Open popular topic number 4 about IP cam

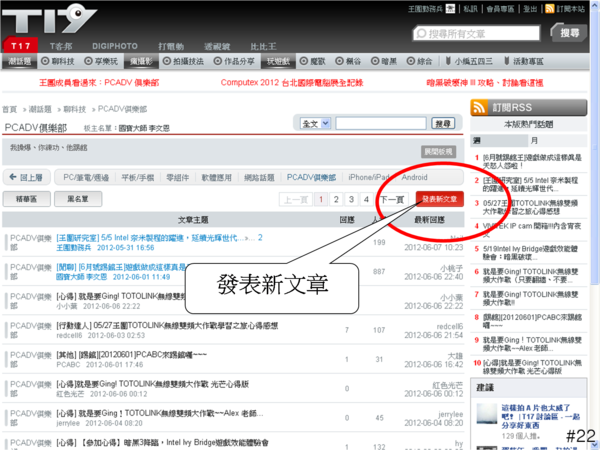(532, 229)
